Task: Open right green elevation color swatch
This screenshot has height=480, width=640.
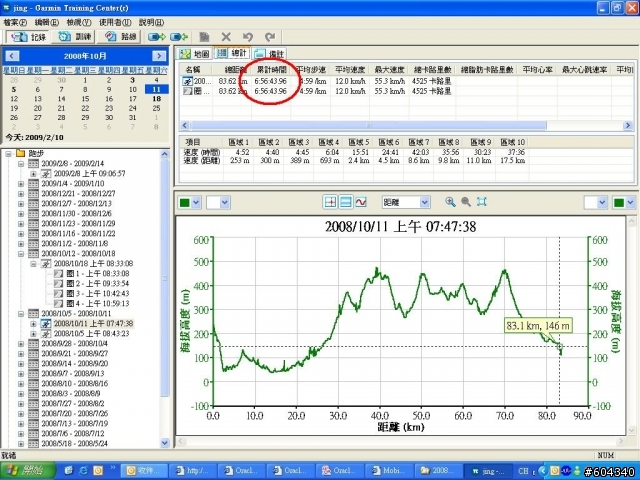Action: (x=623, y=202)
